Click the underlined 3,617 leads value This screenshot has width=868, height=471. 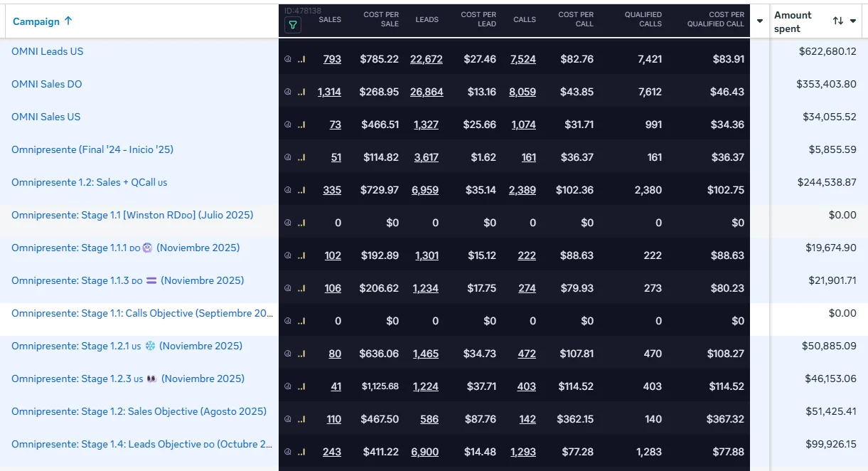coord(427,157)
